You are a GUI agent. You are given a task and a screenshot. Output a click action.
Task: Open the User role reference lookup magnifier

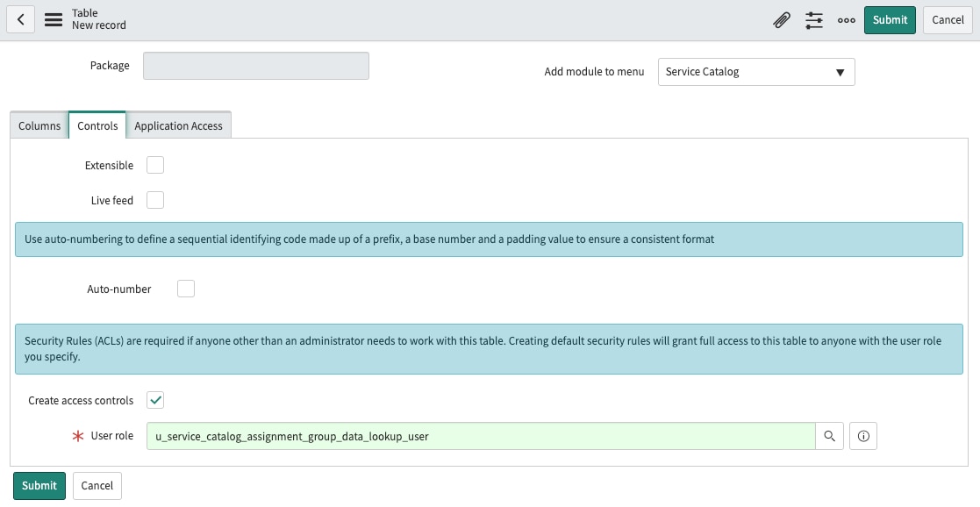click(x=828, y=436)
